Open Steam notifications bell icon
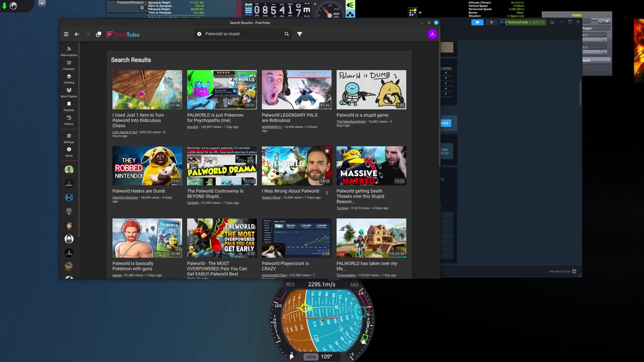644x362 pixels. pos(492,22)
